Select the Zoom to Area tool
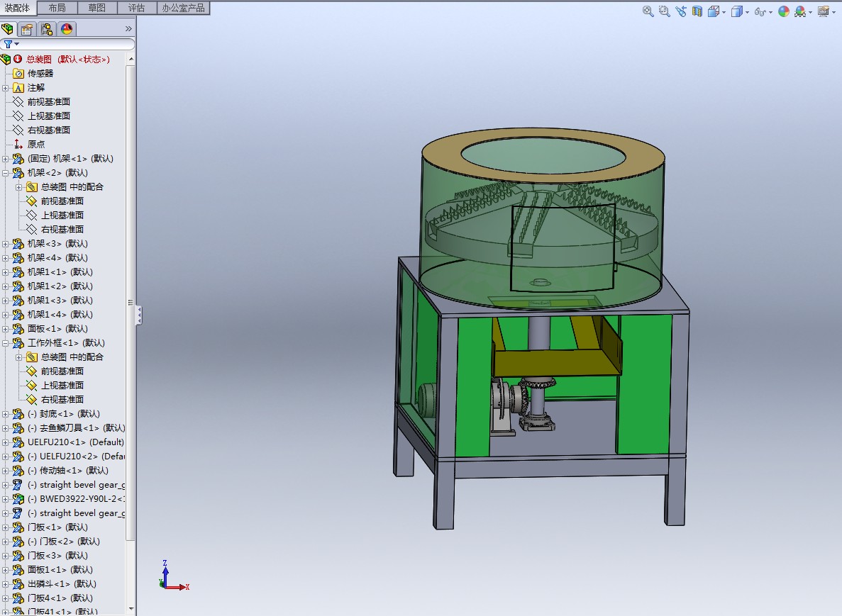The width and height of the screenshot is (842, 616). coord(664,11)
